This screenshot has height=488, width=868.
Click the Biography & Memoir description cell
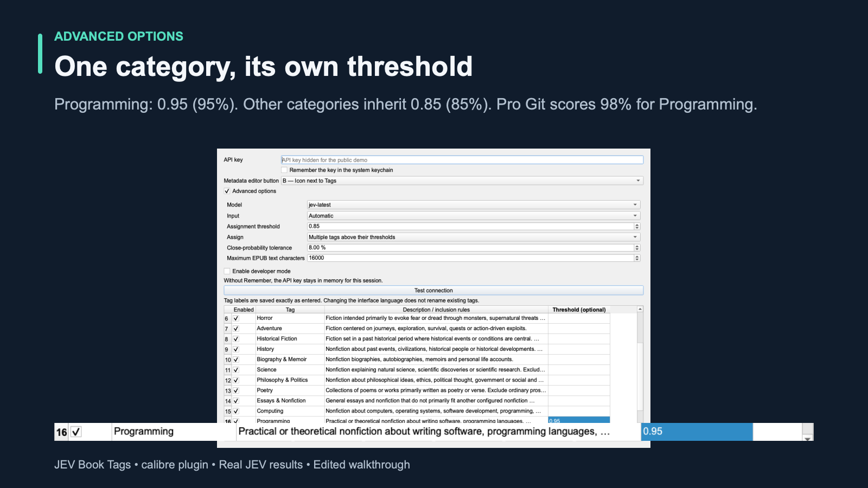tap(436, 359)
